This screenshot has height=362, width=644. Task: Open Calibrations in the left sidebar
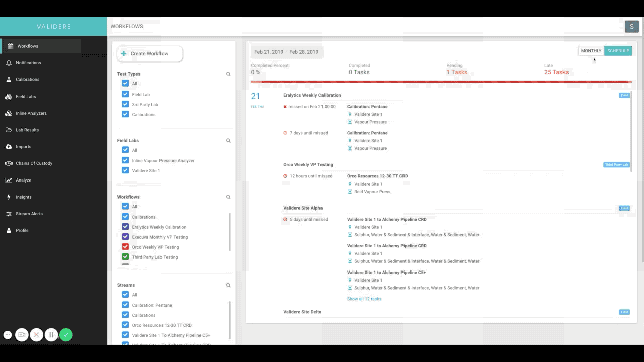[28, 79]
